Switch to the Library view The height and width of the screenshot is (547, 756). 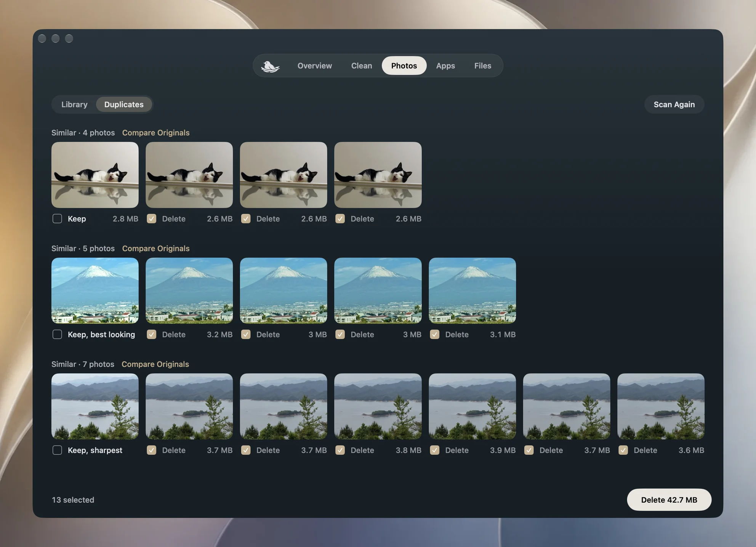[74, 104]
